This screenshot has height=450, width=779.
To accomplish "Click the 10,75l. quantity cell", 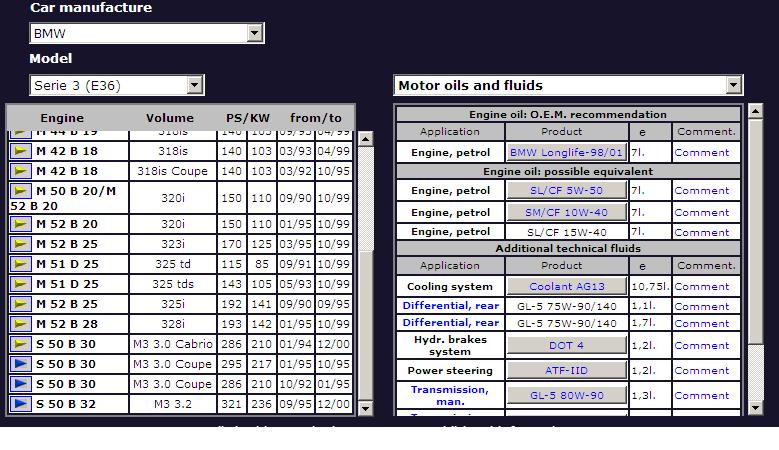I will pyautogui.click(x=650, y=286).
